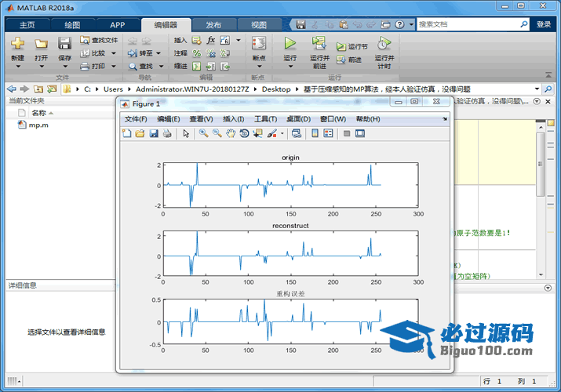Viewport: 561px width, 392px height.
Task: Click the Save Figure disk icon
Action: pos(154,133)
